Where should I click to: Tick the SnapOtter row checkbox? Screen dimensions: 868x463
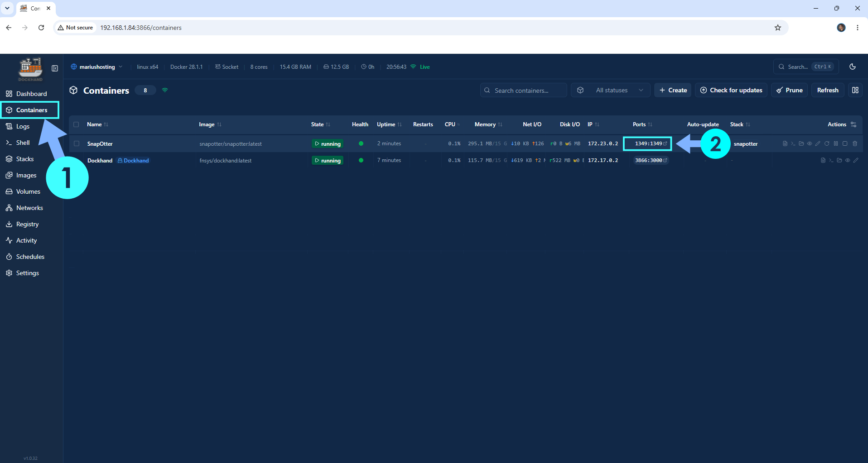pos(77,143)
